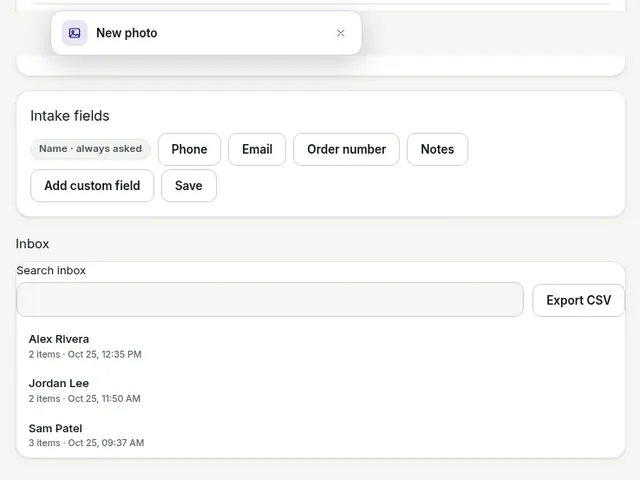Export inbox as CSV

(x=578, y=300)
